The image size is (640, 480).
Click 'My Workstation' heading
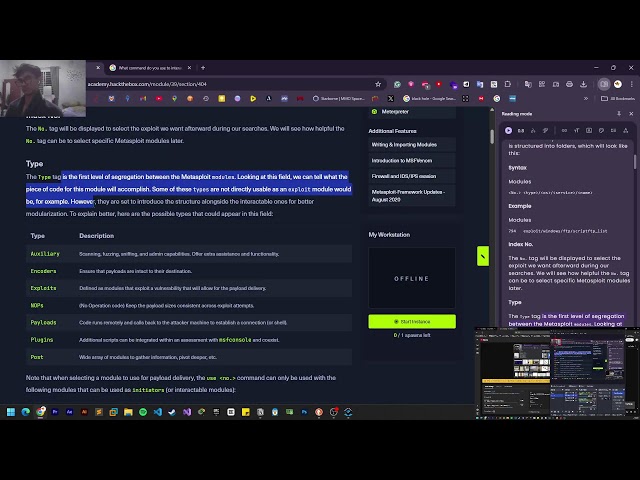[389, 235]
